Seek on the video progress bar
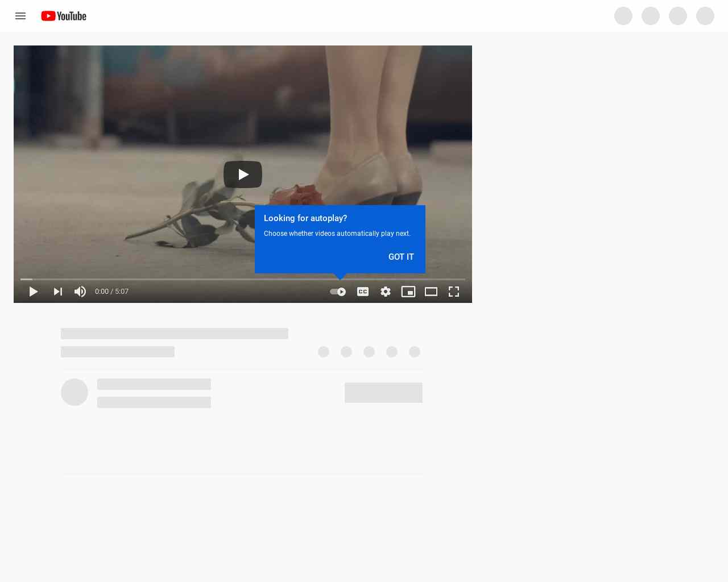The height and width of the screenshot is (582, 728). pyautogui.click(x=243, y=279)
